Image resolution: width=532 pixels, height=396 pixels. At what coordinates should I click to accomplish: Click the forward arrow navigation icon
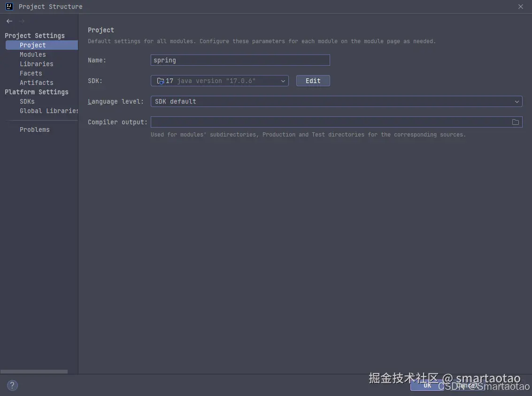[22, 21]
